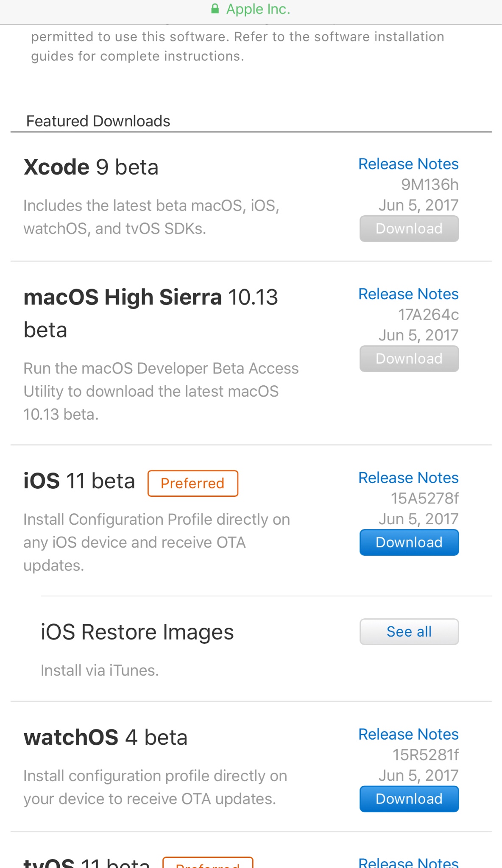502x868 pixels.
Task: Tap the green lock icon in address bar
Action: (215, 9)
